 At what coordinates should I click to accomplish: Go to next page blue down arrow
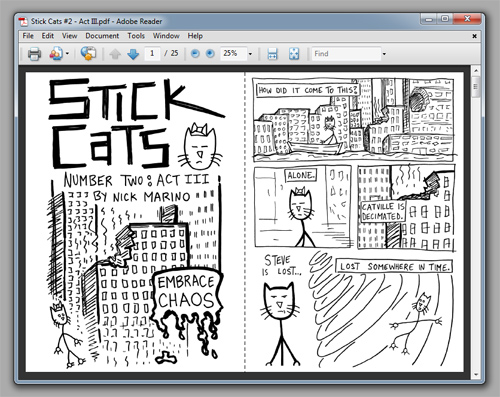(133, 54)
